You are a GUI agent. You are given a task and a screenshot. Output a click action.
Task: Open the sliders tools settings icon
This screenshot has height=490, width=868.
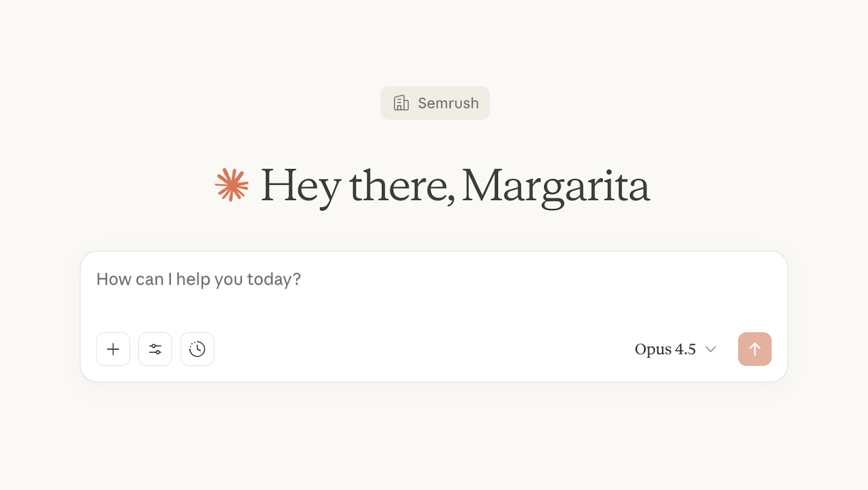pyautogui.click(x=155, y=349)
